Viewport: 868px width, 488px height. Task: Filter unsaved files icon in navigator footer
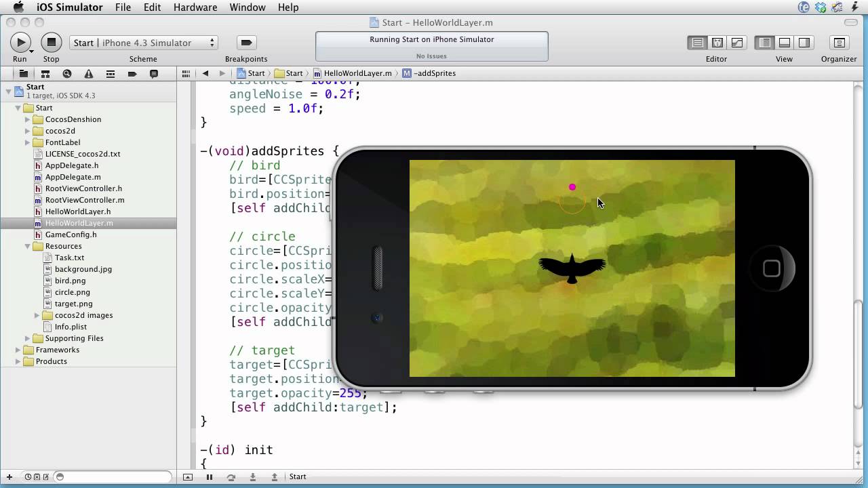pos(45,477)
